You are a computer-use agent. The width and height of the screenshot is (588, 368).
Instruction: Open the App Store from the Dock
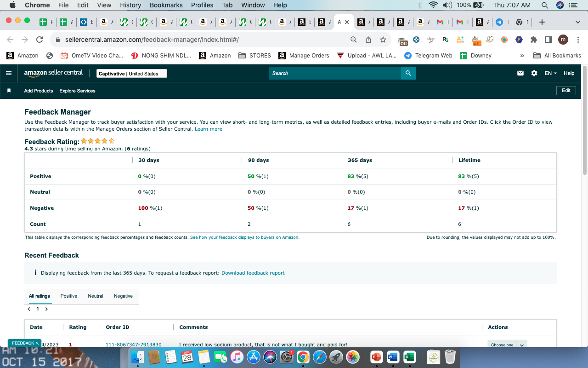point(253,357)
